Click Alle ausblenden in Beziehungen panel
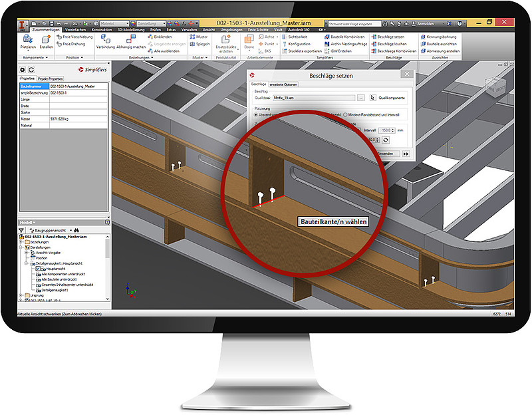 pyautogui.click(x=164, y=51)
